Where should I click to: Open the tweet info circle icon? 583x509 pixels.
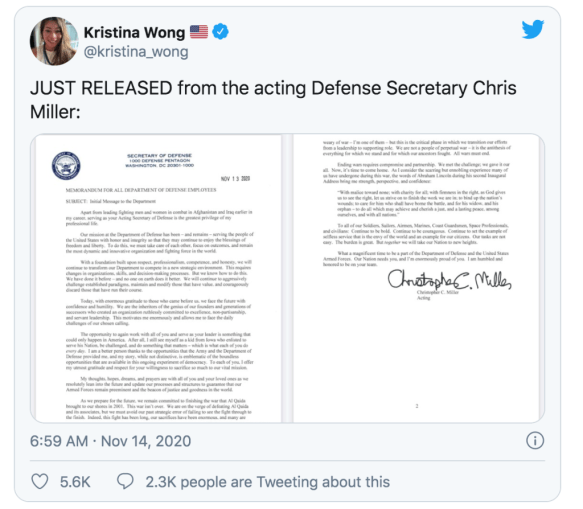535,441
